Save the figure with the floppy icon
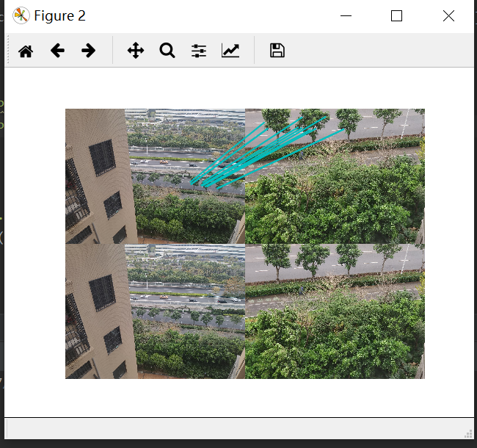This screenshot has height=448, width=477. click(277, 51)
